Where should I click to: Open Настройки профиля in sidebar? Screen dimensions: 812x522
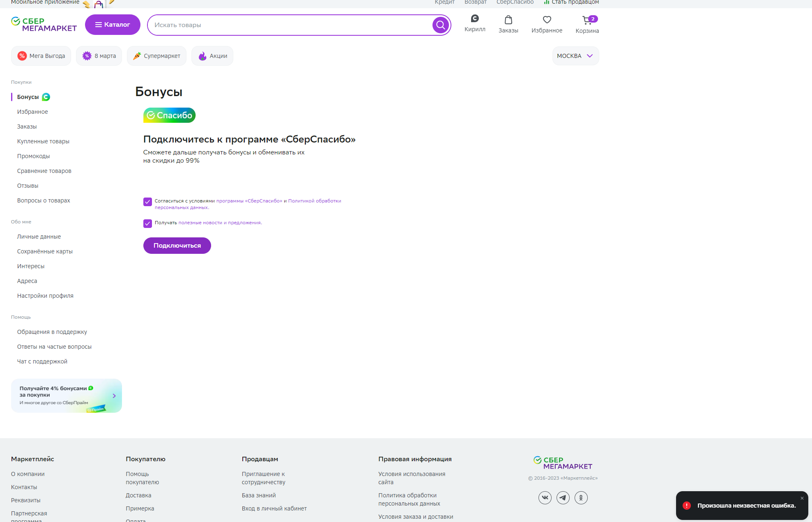pos(45,296)
